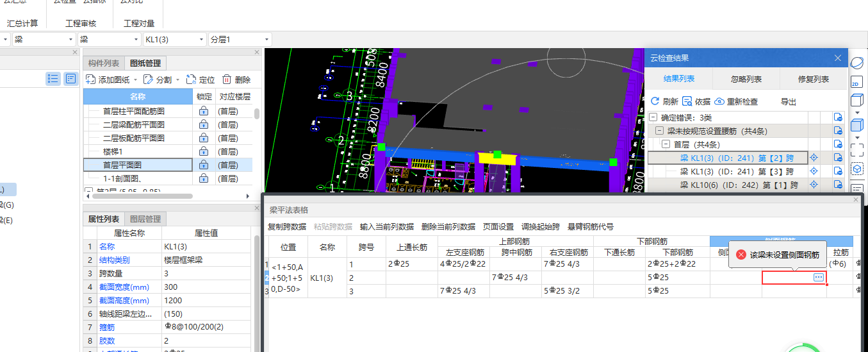Click the ellipsis button in side rebar cell
868x352 pixels.
[818, 277]
